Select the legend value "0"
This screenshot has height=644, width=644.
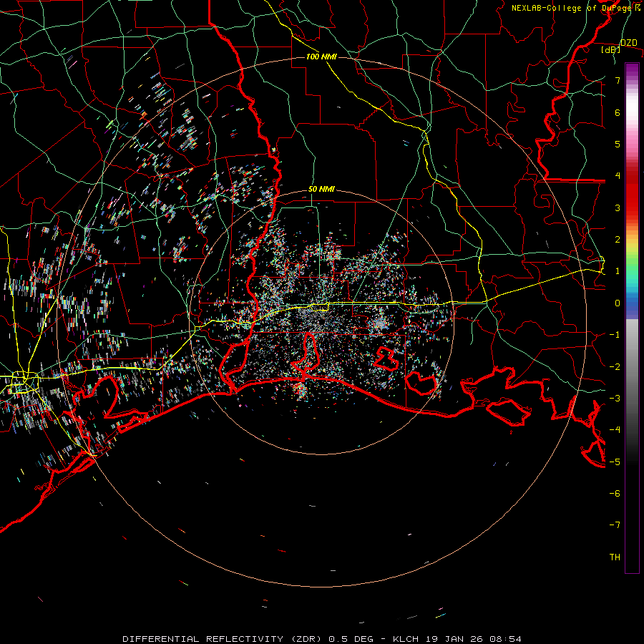coord(618,303)
